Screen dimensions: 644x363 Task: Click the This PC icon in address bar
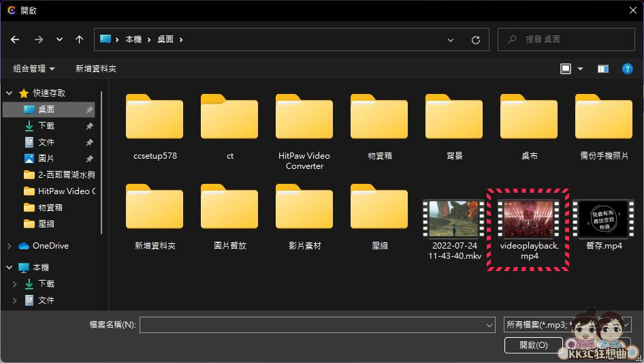[x=106, y=39]
